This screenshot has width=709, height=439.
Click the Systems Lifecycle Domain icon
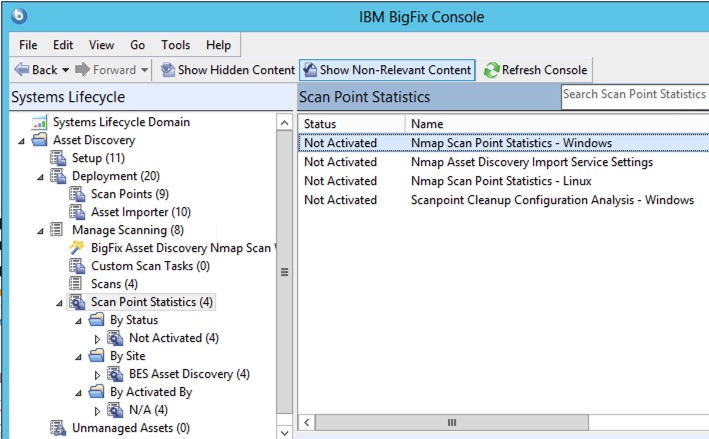point(40,122)
